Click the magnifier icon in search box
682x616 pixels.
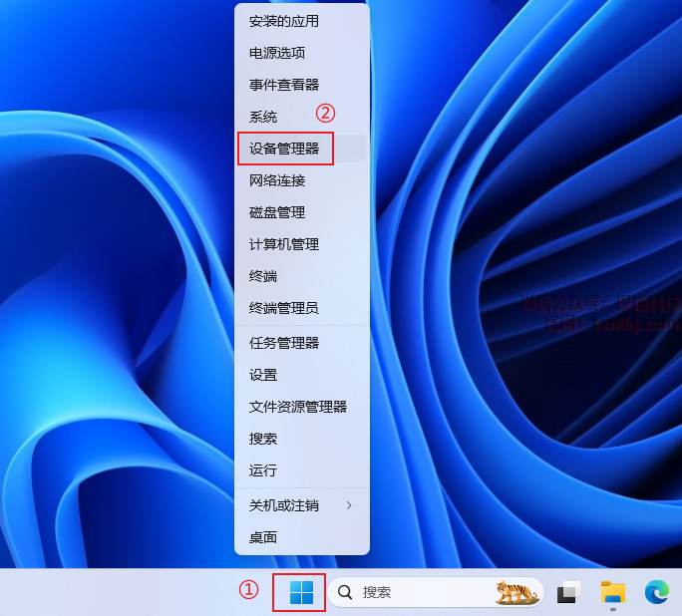click(x=345, y=592)
